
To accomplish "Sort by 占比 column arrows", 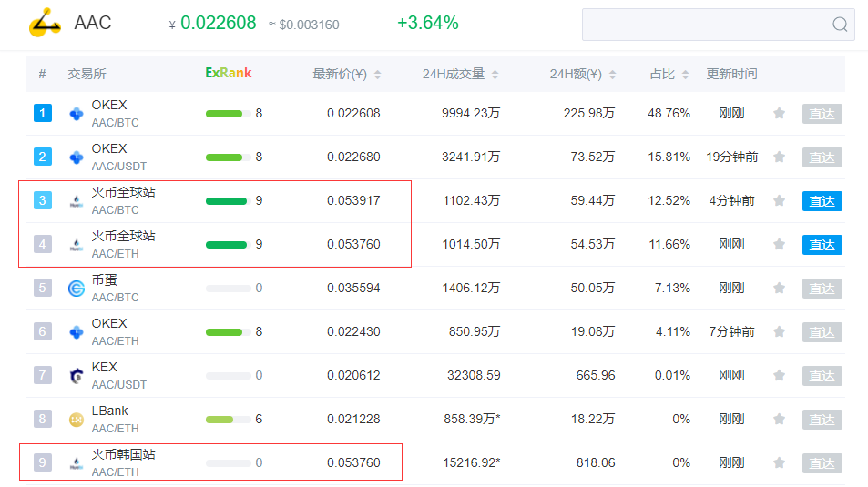I will coord(685,75).
